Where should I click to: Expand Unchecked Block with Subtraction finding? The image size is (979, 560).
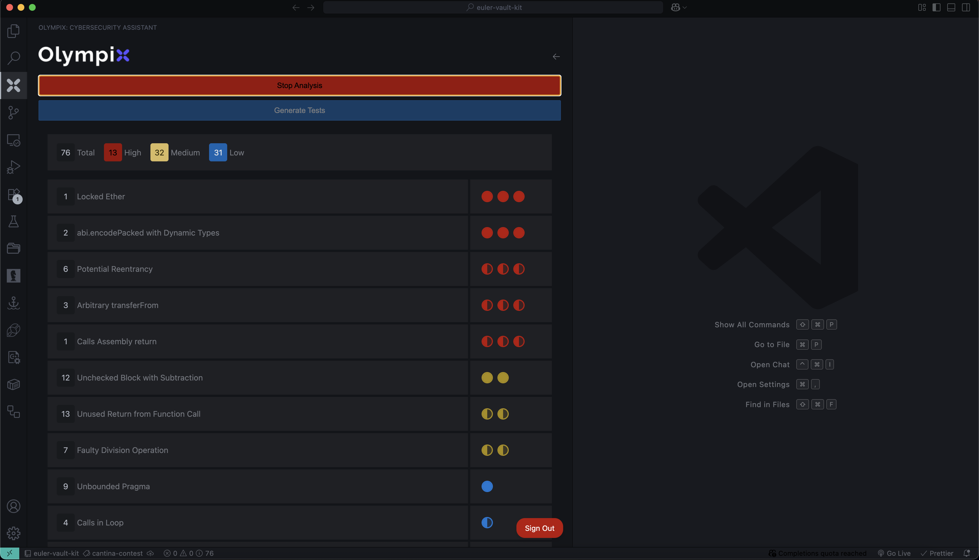tap(257, 378)
